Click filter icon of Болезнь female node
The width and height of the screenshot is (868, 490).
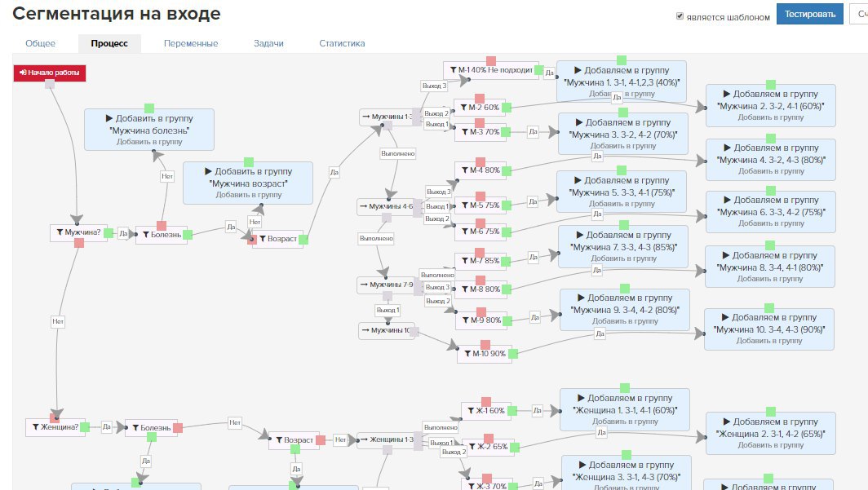pyautogui.click(x=135, y=428)
